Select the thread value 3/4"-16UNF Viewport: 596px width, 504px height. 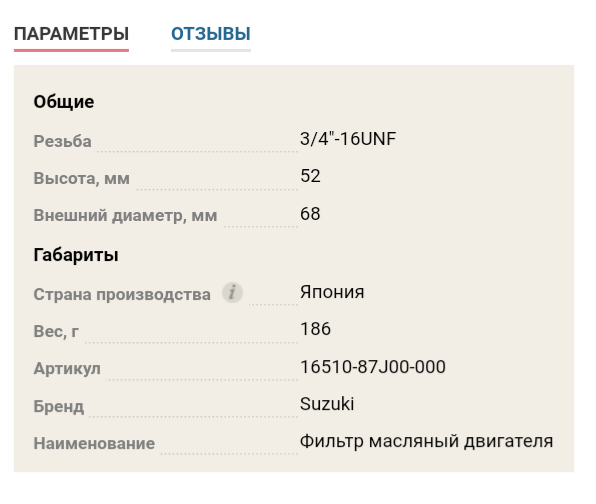(348, 139)
